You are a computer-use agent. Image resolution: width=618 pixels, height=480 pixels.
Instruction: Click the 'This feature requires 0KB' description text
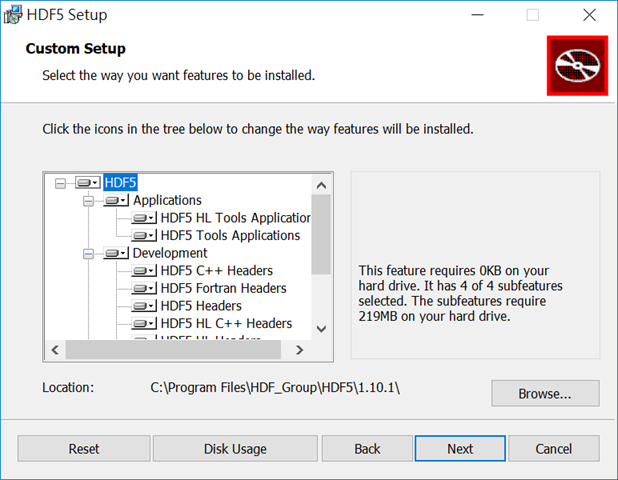coord(460,293)
